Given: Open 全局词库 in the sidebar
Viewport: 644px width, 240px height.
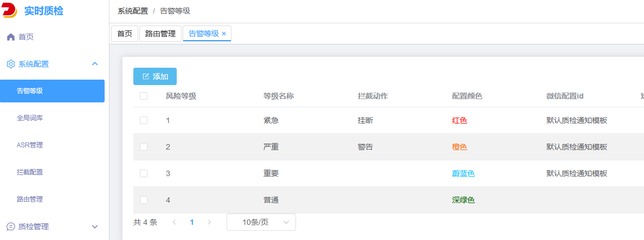Looking at the screenshot, I should tap(30, 118).
